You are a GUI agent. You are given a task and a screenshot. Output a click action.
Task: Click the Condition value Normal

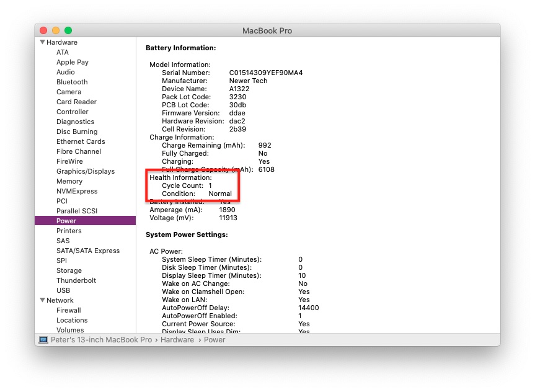(220, 194)
